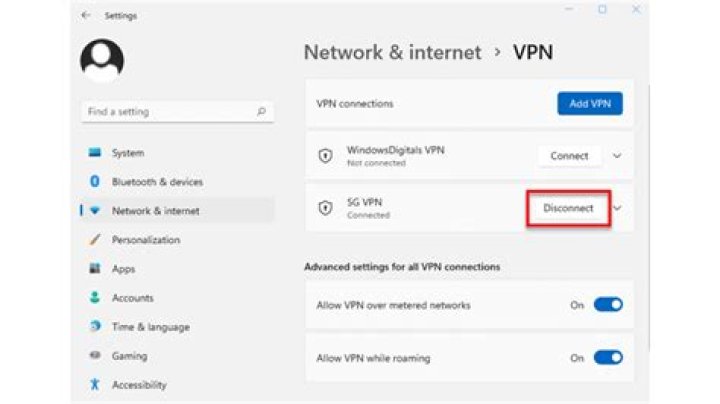Image resolution: width=720 pixels, height=404 pixels.
Task: Disconnect from SG VPN
Action: coord(568,208)
